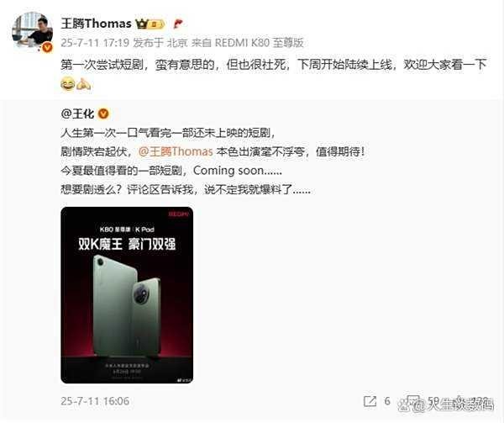This screenshot has height=423, width=504.
Task: Open the @王化 quoted author link
Action: click(x=77, y=114)
